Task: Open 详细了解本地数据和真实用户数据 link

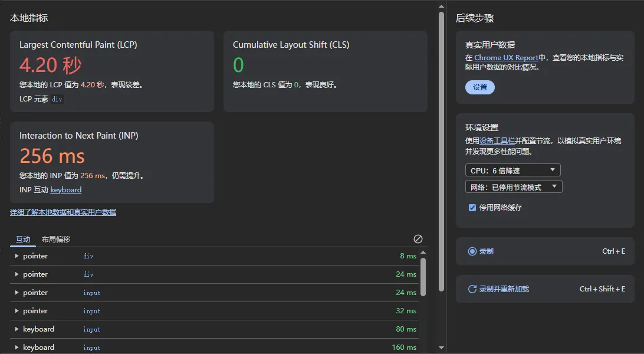Action: tap(63, 212)
